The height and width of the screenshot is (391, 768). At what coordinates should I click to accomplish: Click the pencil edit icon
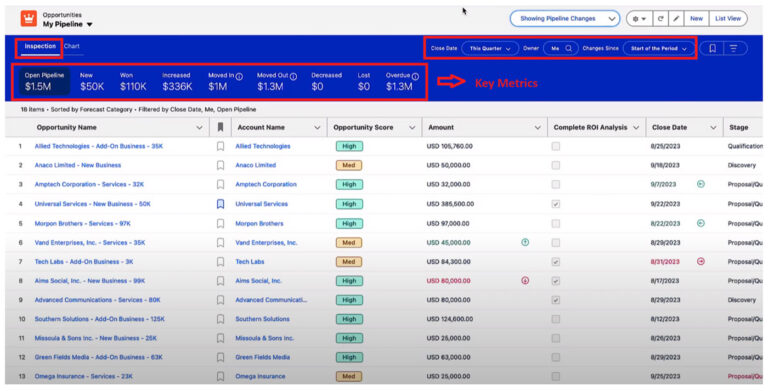(x=676, y=19)
